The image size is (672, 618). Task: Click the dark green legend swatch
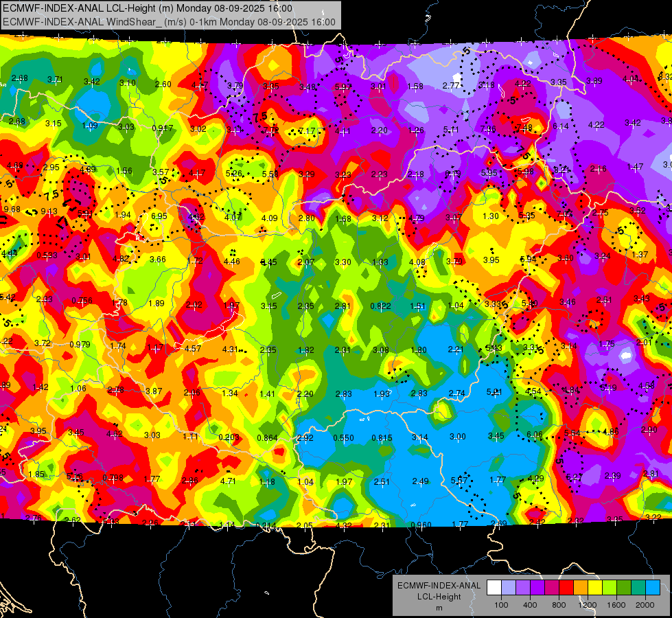point(624,588)
